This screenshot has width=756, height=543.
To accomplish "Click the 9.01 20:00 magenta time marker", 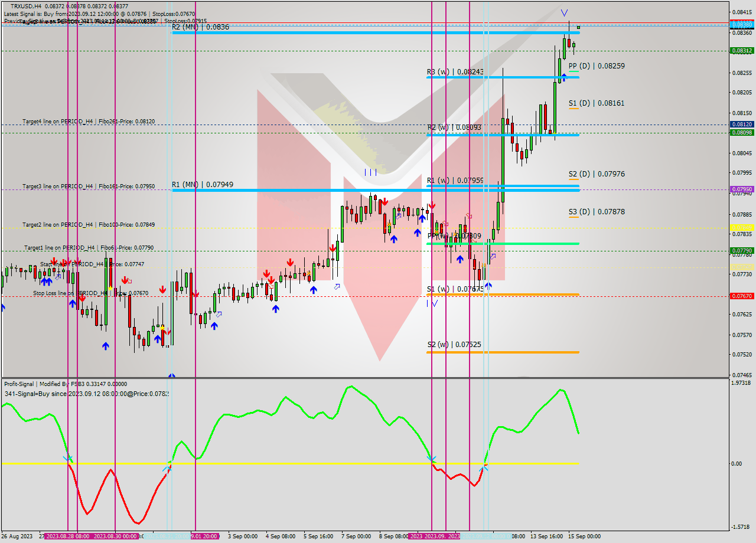I will click(204, 537).
